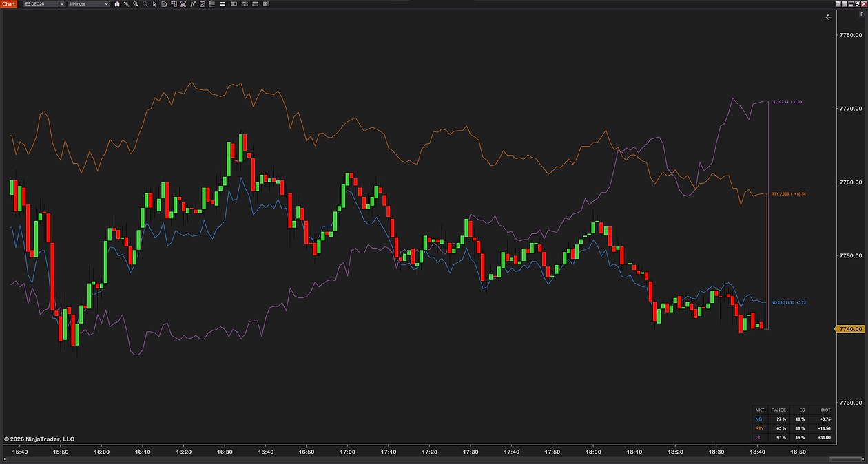The width and height of the screenshot is (868, 464).
Task: Click the 7770.00 price axis label
Action: click(x=850, y=109)
